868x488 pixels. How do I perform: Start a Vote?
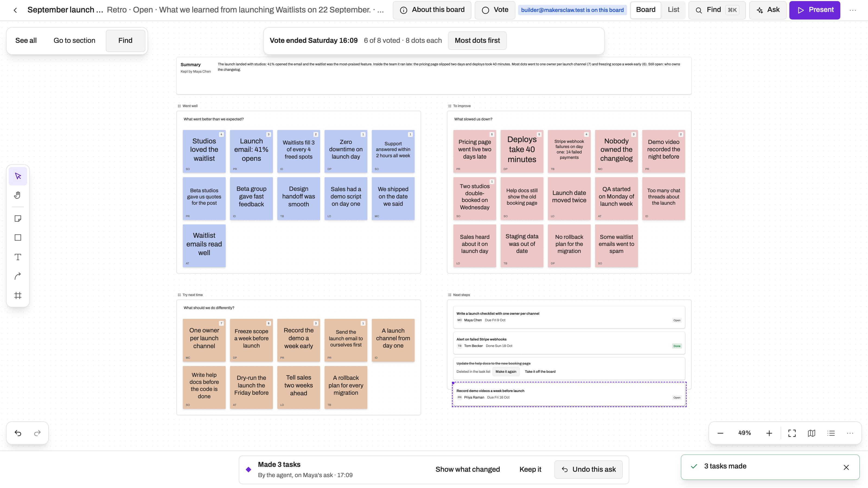[x=495, y=10]
